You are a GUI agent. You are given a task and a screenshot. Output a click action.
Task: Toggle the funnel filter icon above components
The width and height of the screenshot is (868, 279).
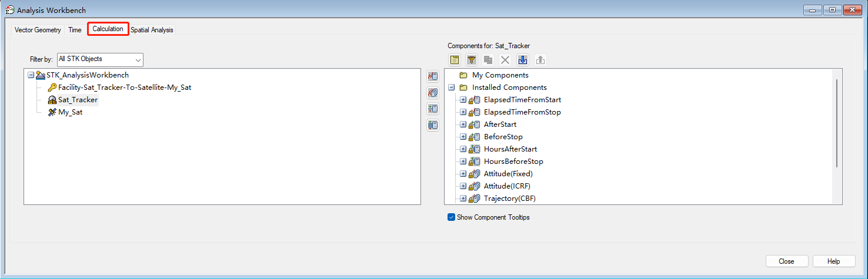(472, 59)
